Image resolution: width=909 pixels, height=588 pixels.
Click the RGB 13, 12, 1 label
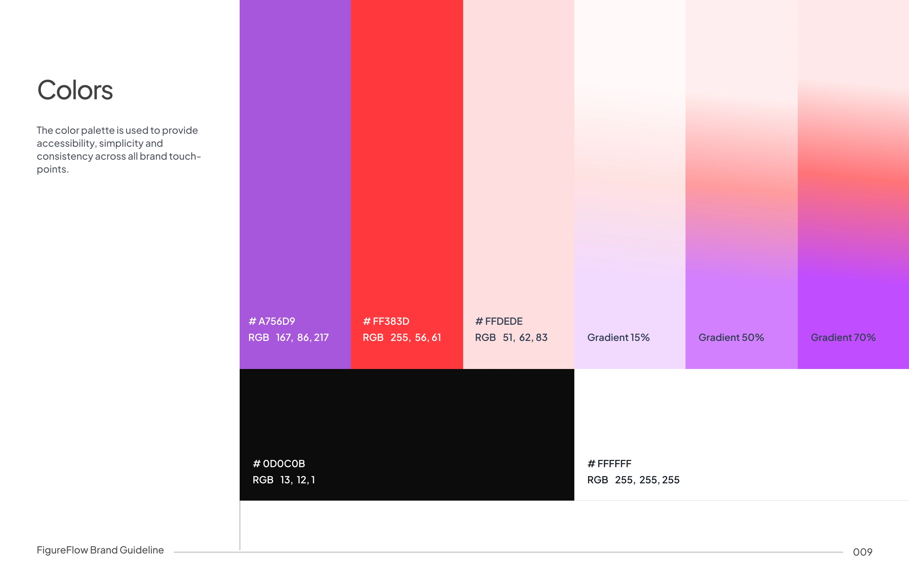point(284,480)
